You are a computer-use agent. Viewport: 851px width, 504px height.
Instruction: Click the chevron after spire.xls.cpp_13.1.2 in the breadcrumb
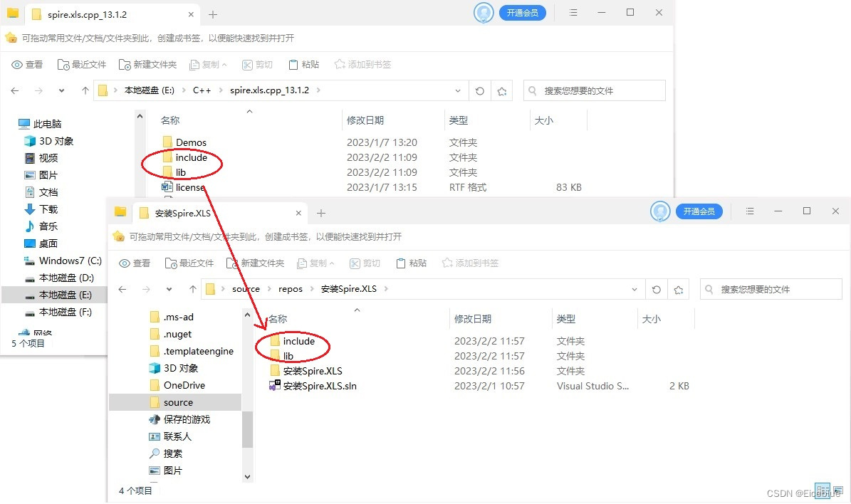pos(318,90)
